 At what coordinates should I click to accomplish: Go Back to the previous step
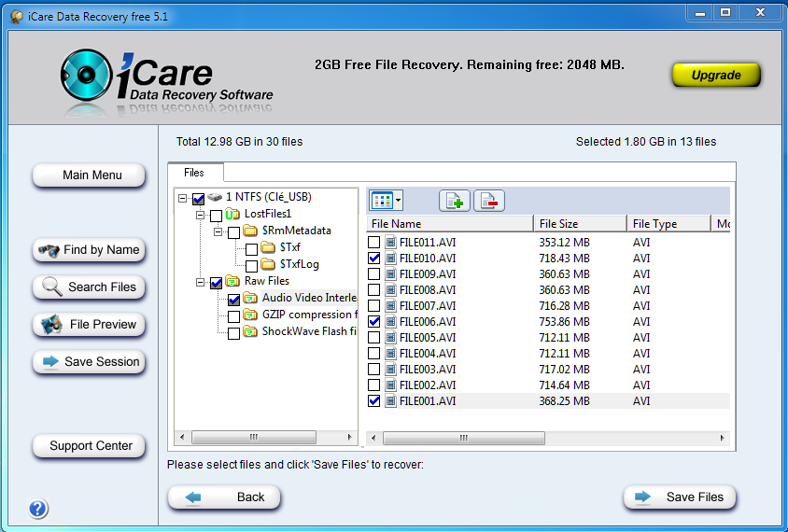point(224,497)
